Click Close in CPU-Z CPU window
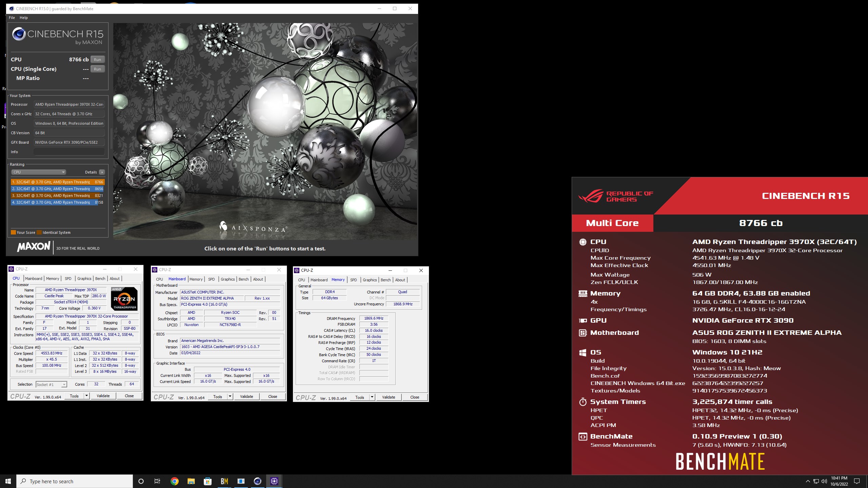The width and height of the screenshot is (868, 488). tap(129, 396)
